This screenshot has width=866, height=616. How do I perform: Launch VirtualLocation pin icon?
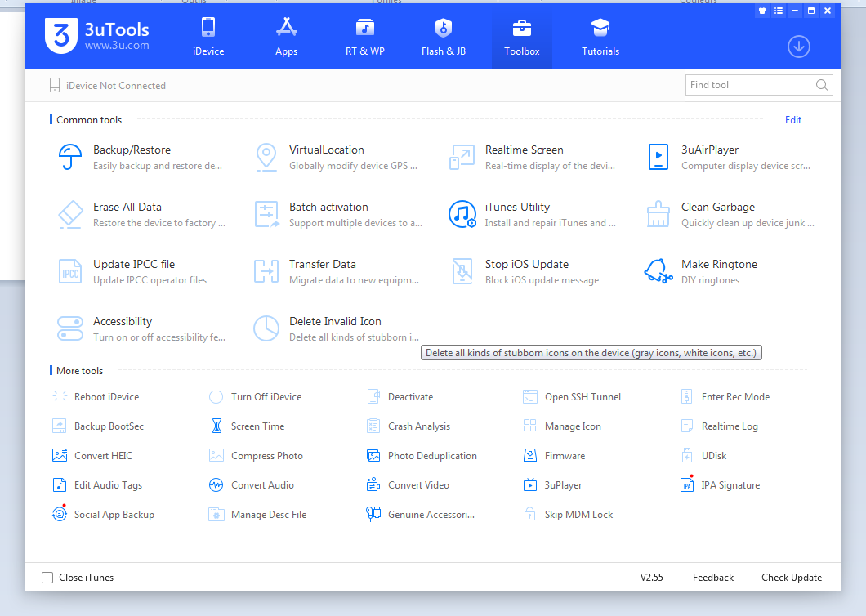(x=266, y=157)
